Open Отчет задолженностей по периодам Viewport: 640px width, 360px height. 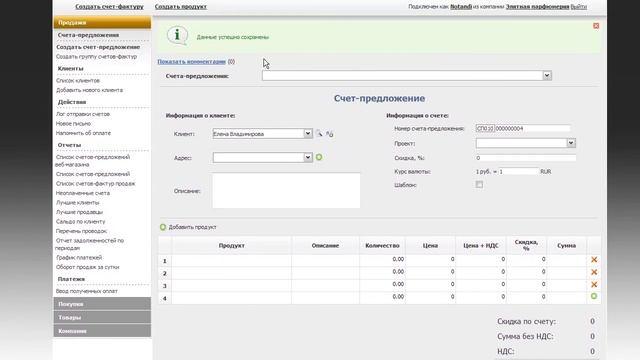[x=90, y=244]
